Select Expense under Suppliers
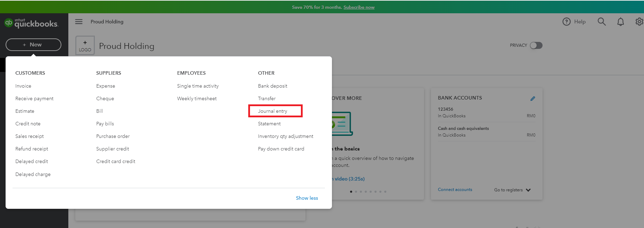This screenshot has width=644, height=228. 106,86
